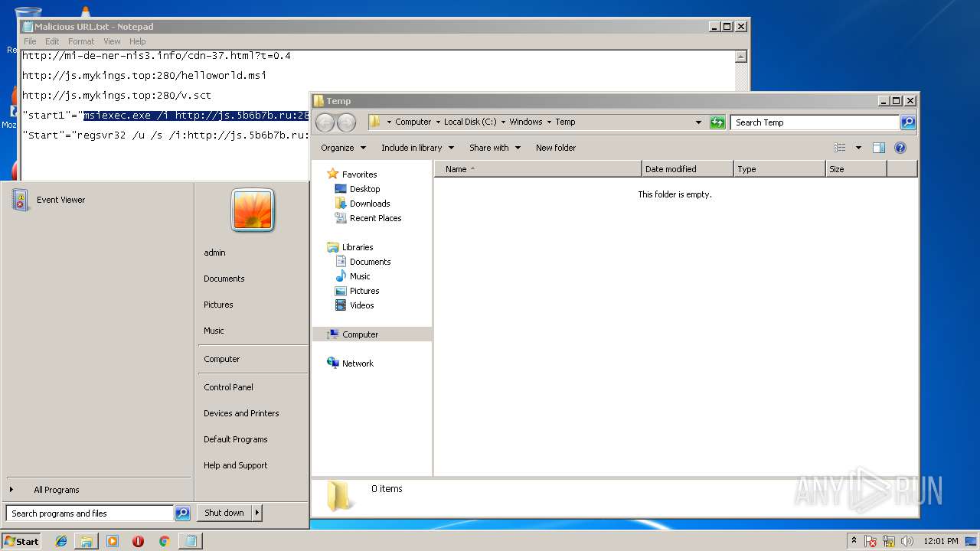Click the Start menu search magnifier icon
This screenshot has width=980, height=551.
click(x=182, y=514)
